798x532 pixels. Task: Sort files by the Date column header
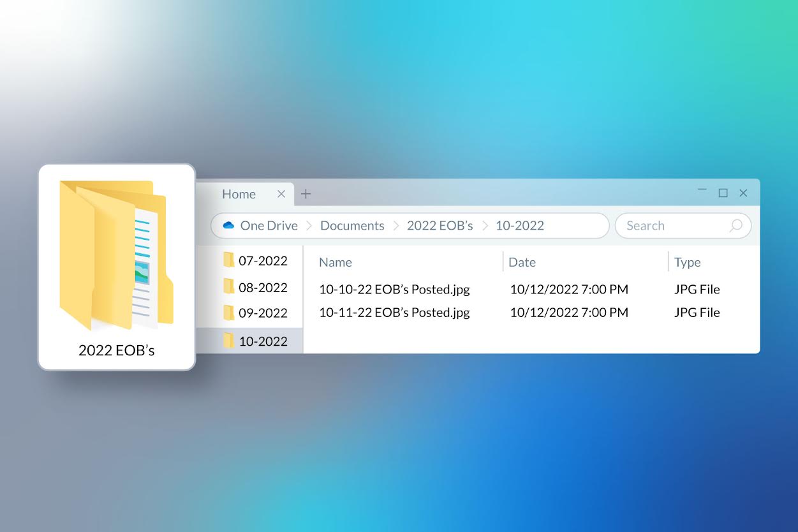[x=522, y=262]
